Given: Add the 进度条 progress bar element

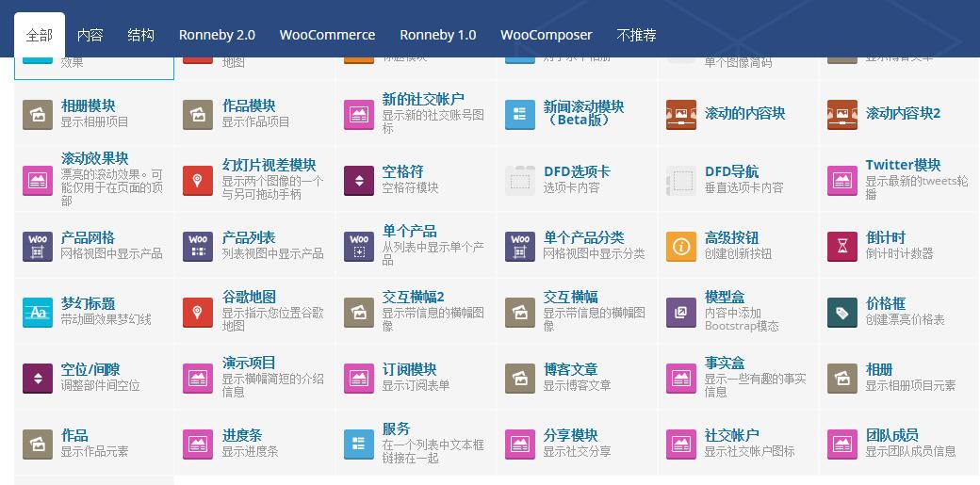Looking at the screenshot, I should click(x=242, y=435).
